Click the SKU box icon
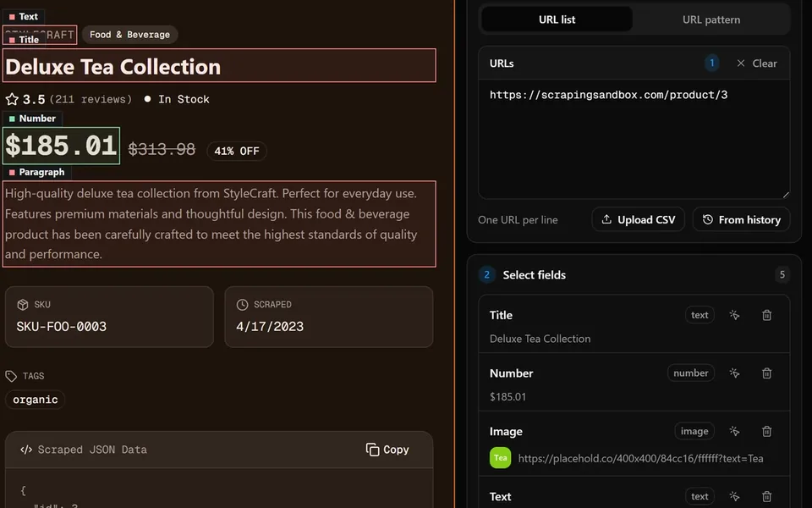812x508 pixels. point(22,304)
